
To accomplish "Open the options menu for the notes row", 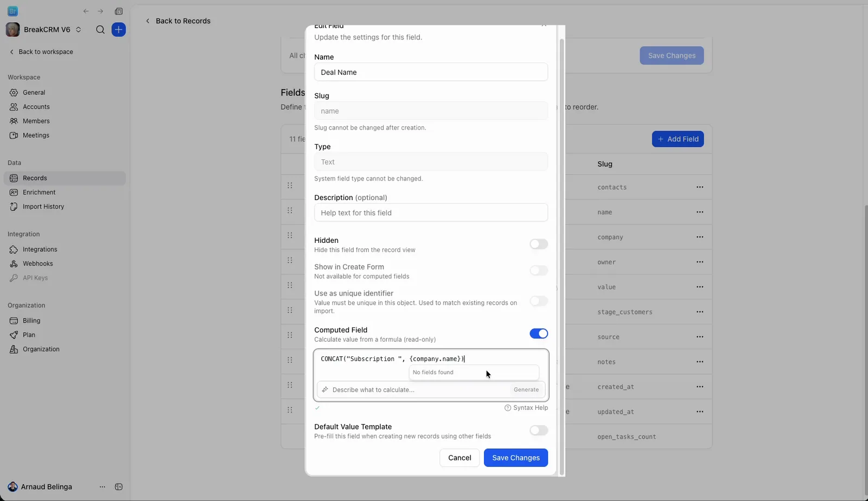I will pos(700,362).
